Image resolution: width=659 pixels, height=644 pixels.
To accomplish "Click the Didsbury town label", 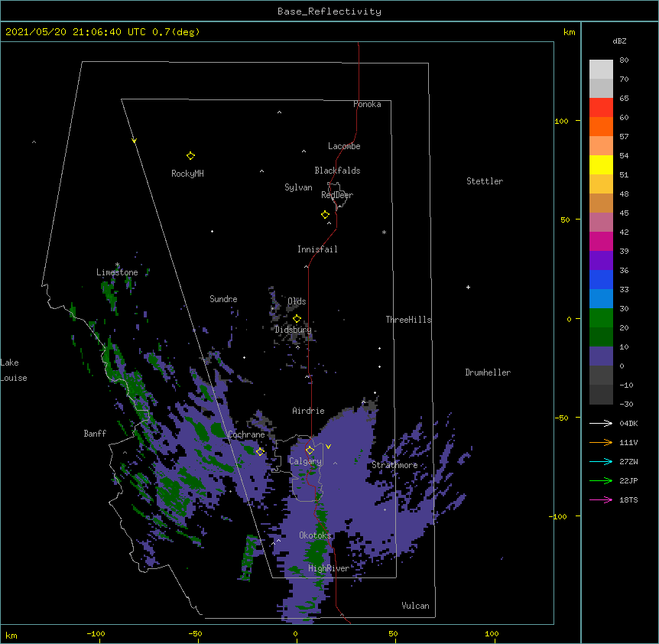I will tap(294, 330).
